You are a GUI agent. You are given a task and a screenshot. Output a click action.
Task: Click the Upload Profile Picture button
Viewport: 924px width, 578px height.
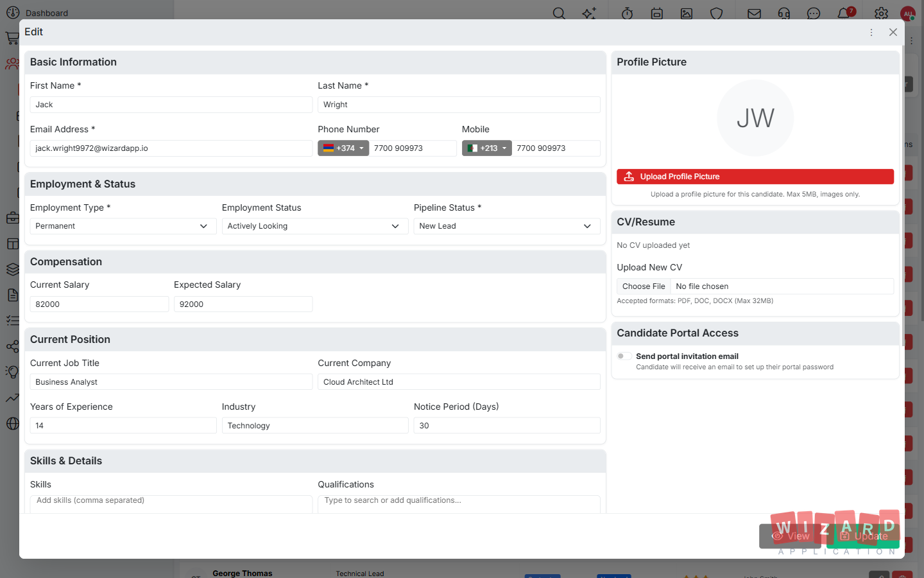pos(755,177)
